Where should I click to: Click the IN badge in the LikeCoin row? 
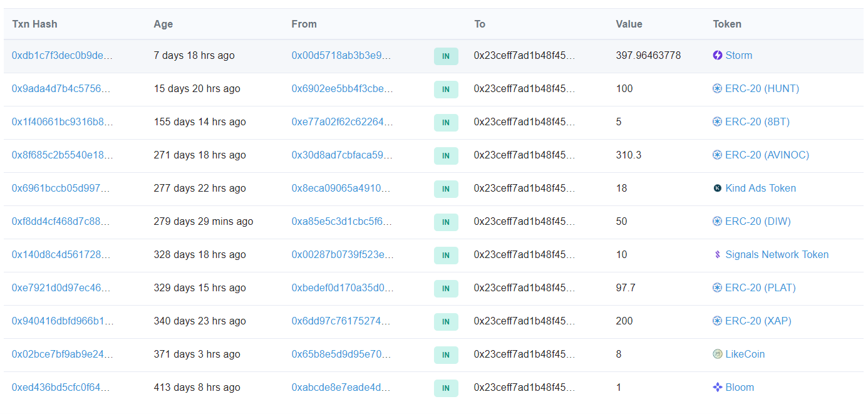tap(446, 355)
